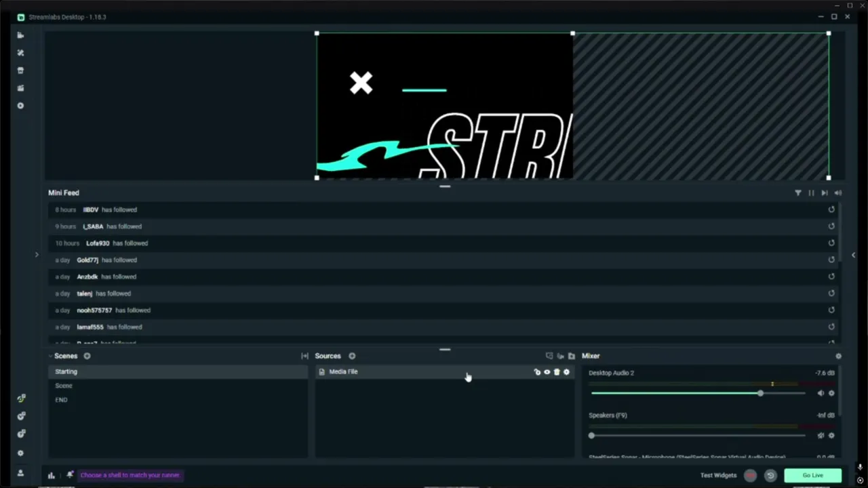Open the recordings circle icon in sidebar
This screenshot has width=868, height=488.
point(20,106)
